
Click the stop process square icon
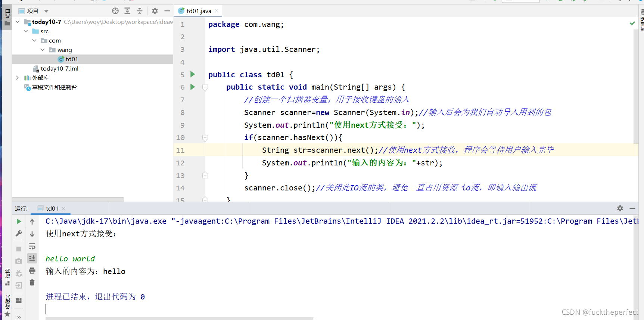(x=19, y=249)
